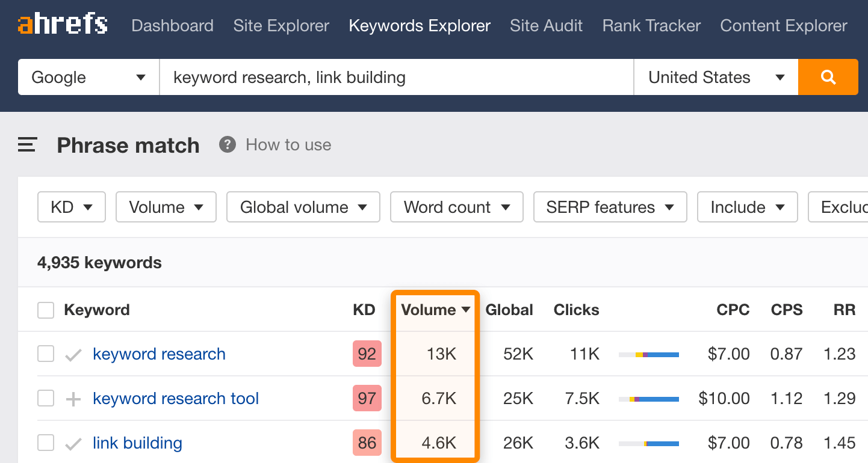The height and width of the screenshot is (463, 868).
Task: Click the checkmark icon beside keyword research
Action: point(72,354)
